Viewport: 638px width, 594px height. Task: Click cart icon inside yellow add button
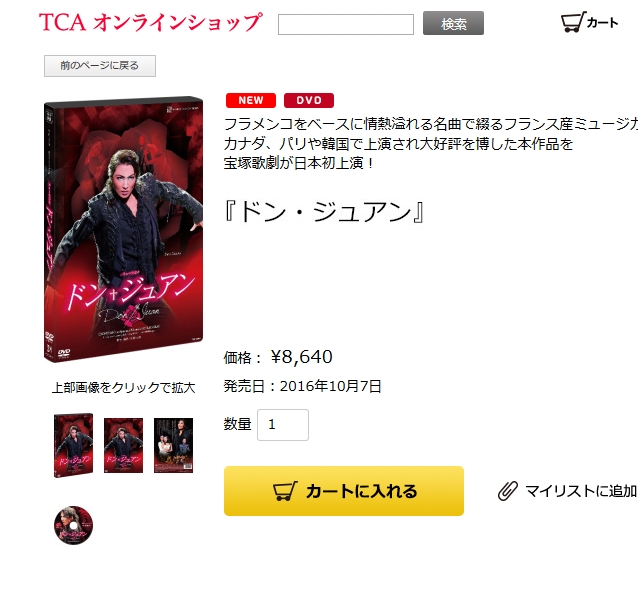click(285, 491)
